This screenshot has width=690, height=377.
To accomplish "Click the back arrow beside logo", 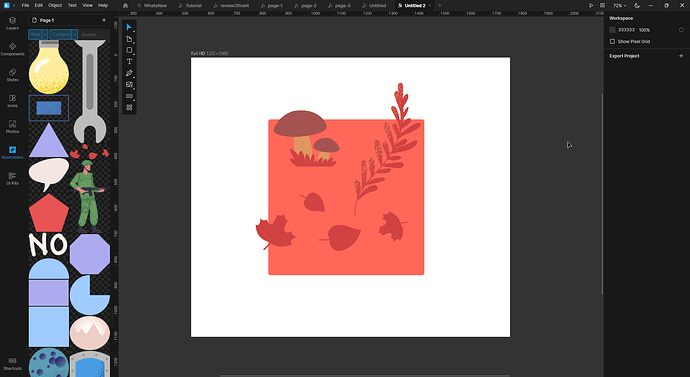I will [x=14, y=5].
